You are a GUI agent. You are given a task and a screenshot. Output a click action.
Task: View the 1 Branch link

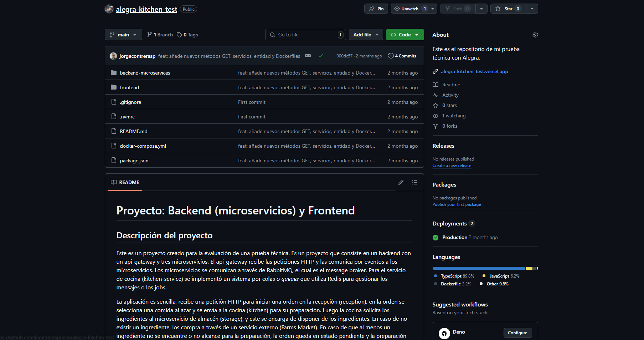pyautogui.click(x=160, y=35)
